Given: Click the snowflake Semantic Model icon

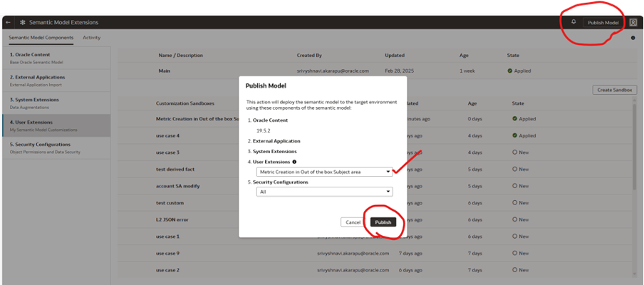Looking at the screenshot, I should pos(22,23).
